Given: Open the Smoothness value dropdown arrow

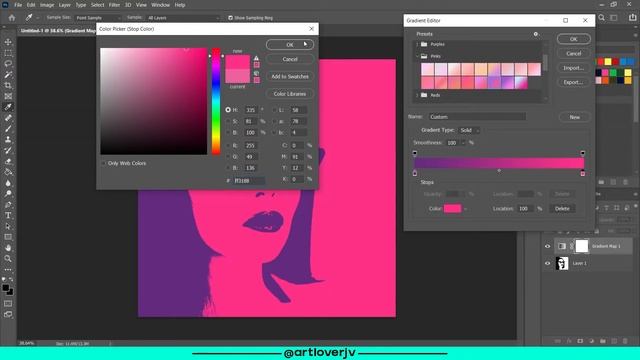Looking at the screenshot, I should pos(463,143).
